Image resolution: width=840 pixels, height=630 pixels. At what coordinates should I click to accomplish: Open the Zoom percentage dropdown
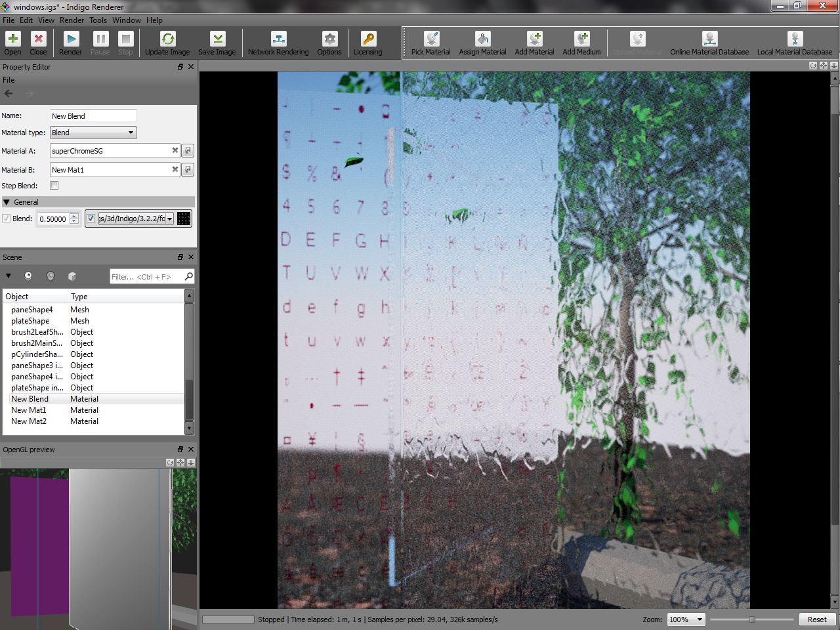tap(686, 619)
